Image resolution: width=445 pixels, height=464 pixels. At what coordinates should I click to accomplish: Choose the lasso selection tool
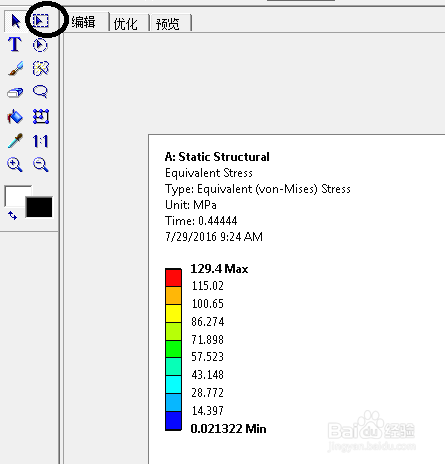point(40,92)
